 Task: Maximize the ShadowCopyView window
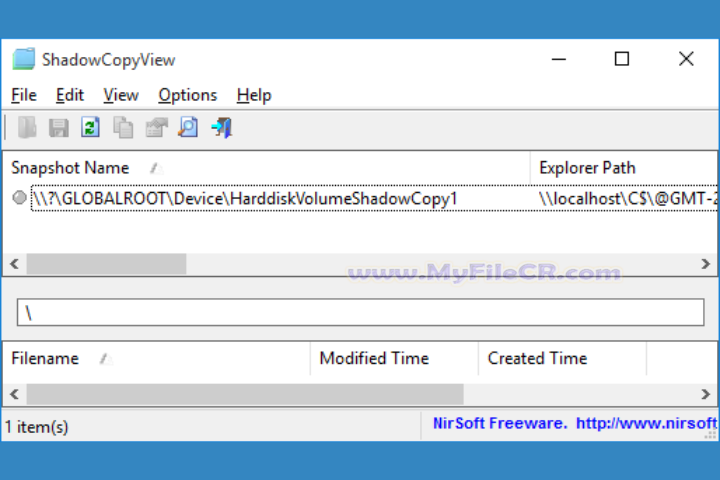622,59
